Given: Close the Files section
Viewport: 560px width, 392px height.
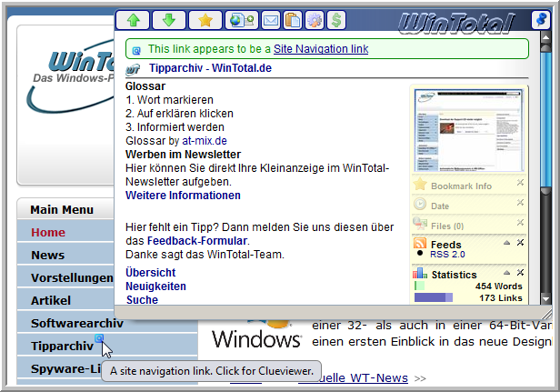Looking at the screenshot, I should coord(520,223).
